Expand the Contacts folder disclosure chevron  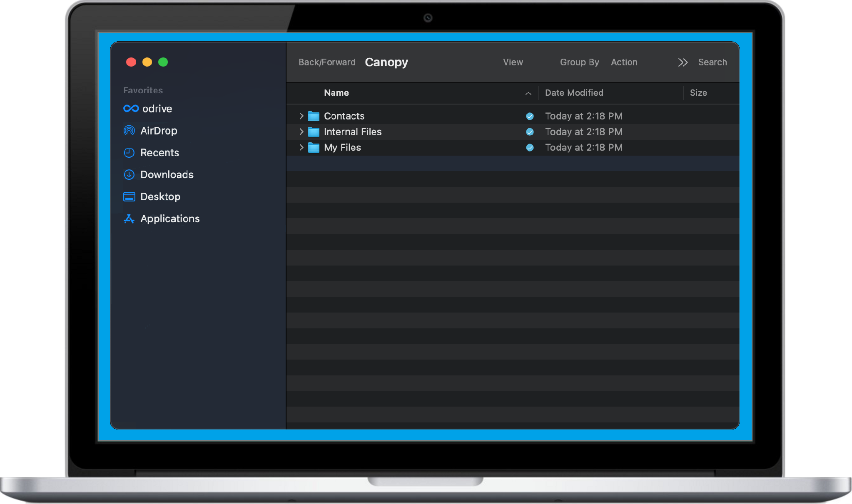point(301,116)
